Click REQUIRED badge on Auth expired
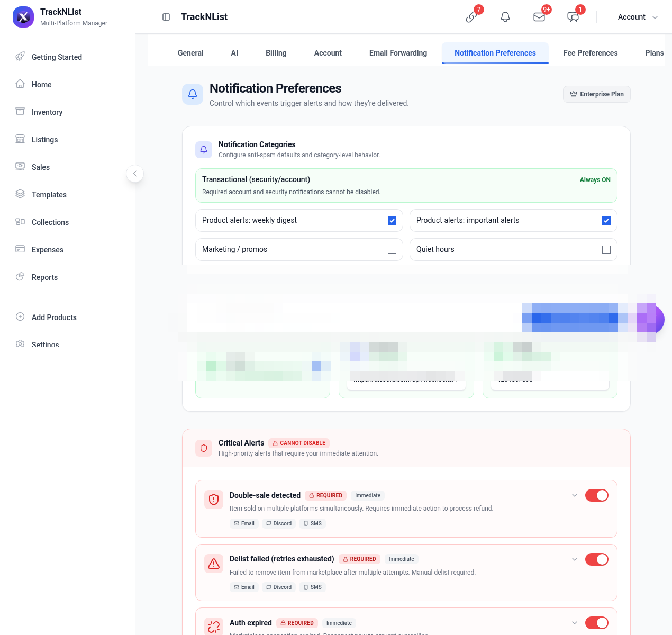Image resolution: width=672 pixels, height=635 pixels. (x=297, y=623)
